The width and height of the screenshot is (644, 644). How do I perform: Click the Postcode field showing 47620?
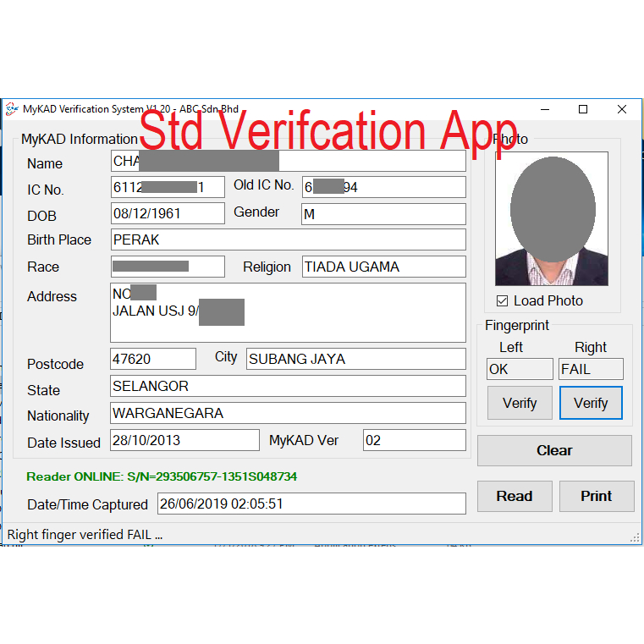152,359
